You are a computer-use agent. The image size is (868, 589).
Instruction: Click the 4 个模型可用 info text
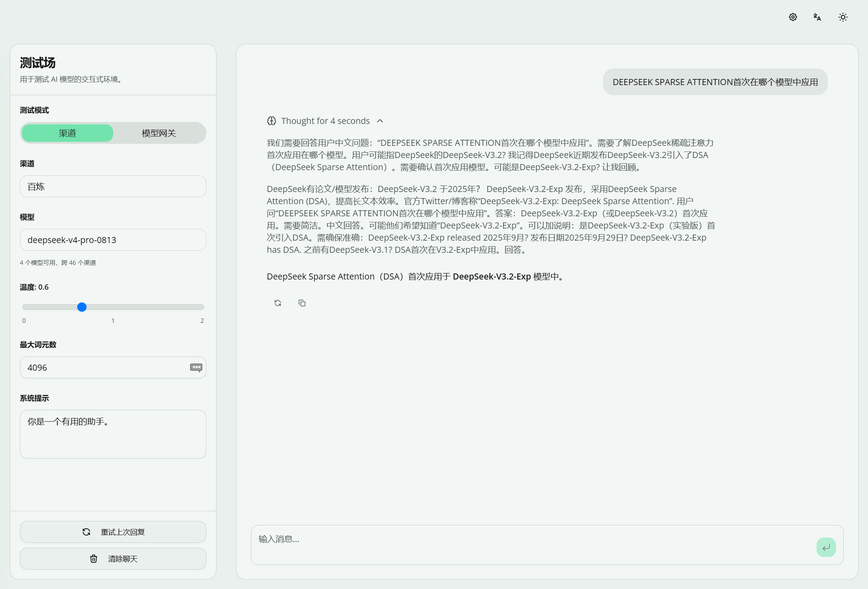point(58,262)
